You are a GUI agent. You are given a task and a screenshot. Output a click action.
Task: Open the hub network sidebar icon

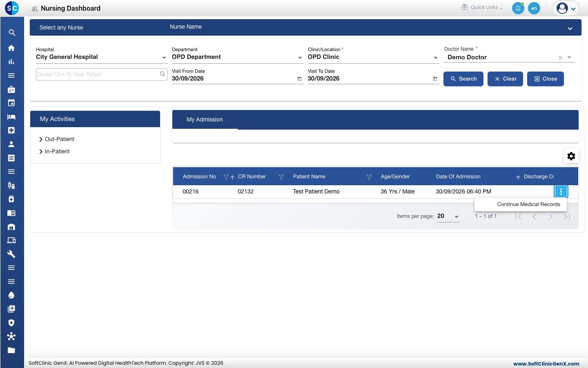point(11,336)
